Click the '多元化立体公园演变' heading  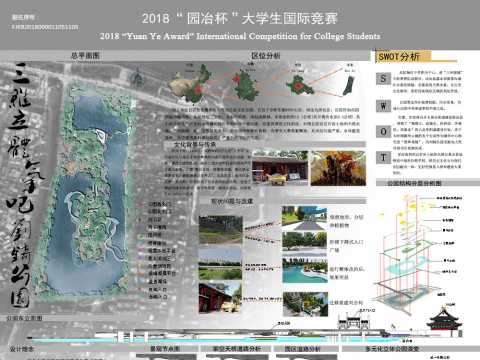pos(392,349)
